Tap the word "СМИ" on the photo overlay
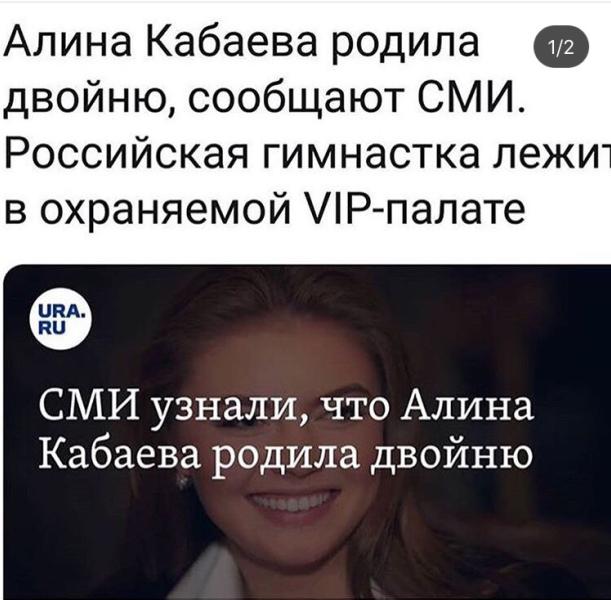Image resolution: width=611 pixels, height=600 pixels. coord(89,404)
